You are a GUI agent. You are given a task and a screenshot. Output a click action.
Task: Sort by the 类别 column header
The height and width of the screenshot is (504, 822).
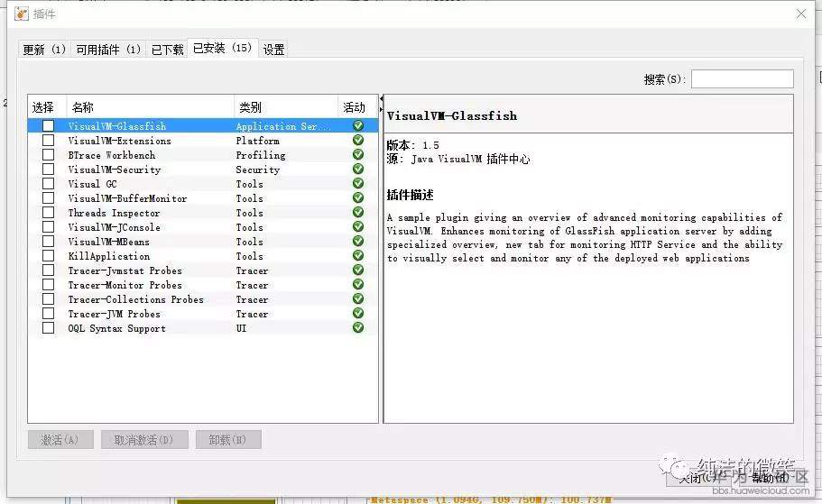click(x=286, y=107)
